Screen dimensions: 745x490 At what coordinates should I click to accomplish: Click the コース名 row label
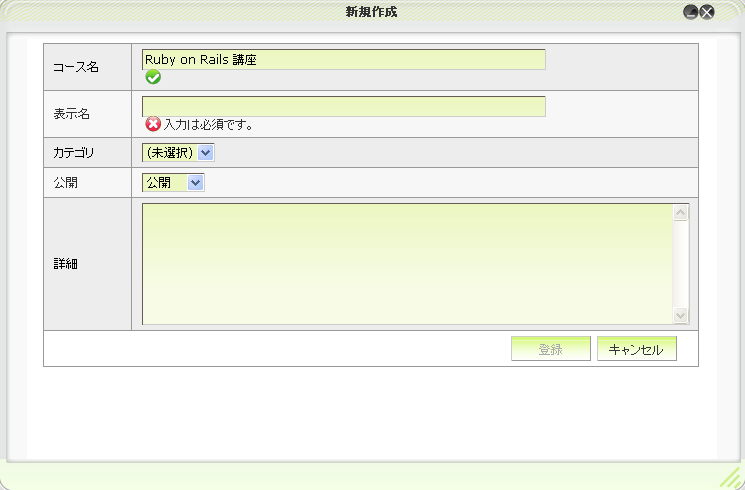point(76,67)
